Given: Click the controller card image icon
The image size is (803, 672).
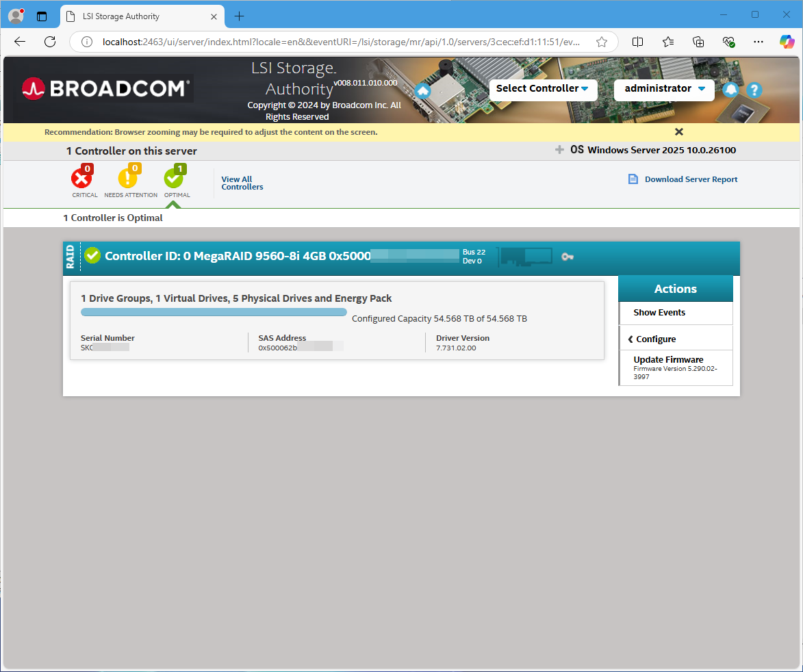Looking at the screenshot, I should 526,257.
